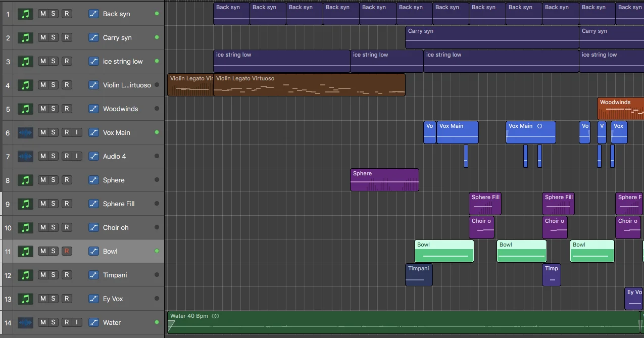Click track number 8 in the header

[8, 180]
